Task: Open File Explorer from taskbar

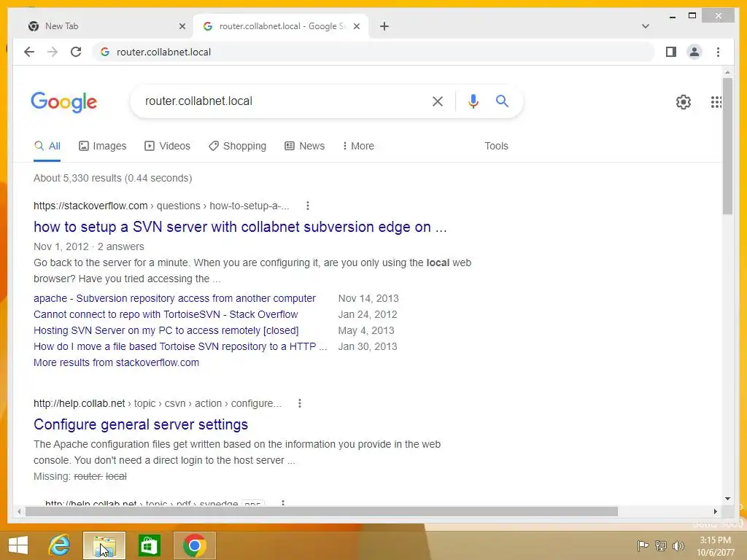Action: click(x=104, y=545)
